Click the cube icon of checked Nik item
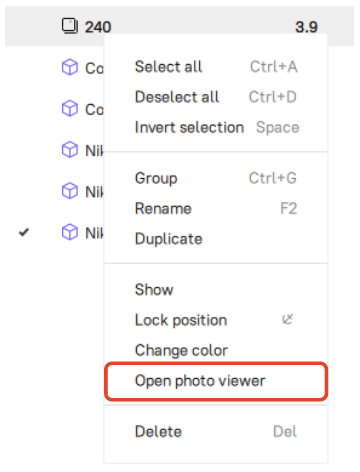Screen dimensions: 360x472 [x=70, y=232]
